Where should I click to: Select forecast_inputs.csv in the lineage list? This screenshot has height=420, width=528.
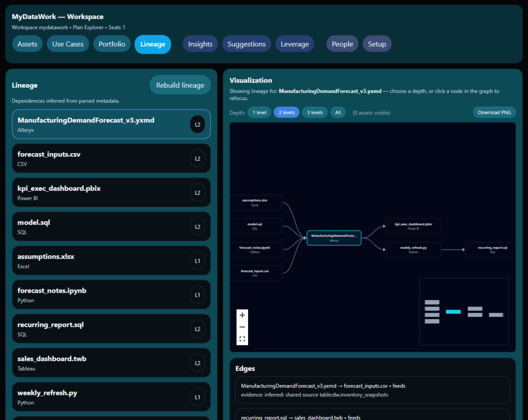[111, 159]
